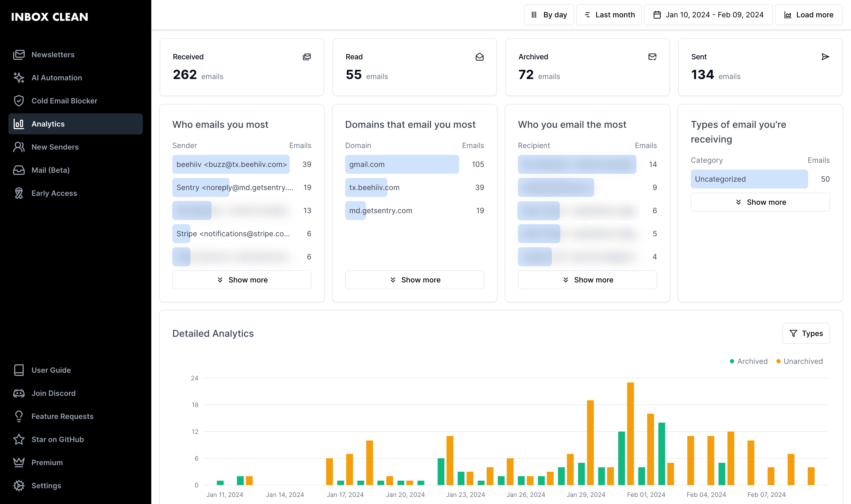This screenshot has width=851, height=504.
Task: Open Cold Email Blocker section
Action: tap(75, 101)
